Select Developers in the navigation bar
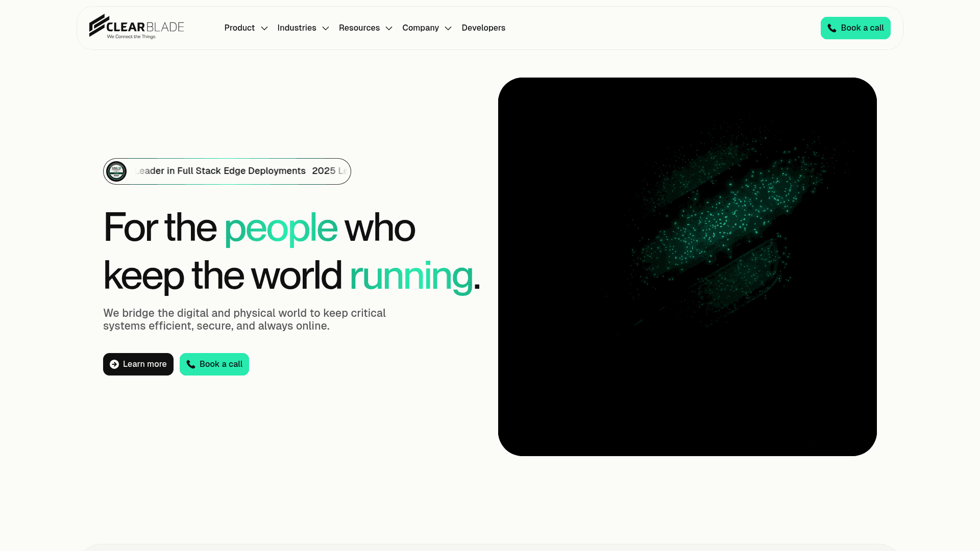This screenshot has width=980, height=551. [x=483, y=28]
